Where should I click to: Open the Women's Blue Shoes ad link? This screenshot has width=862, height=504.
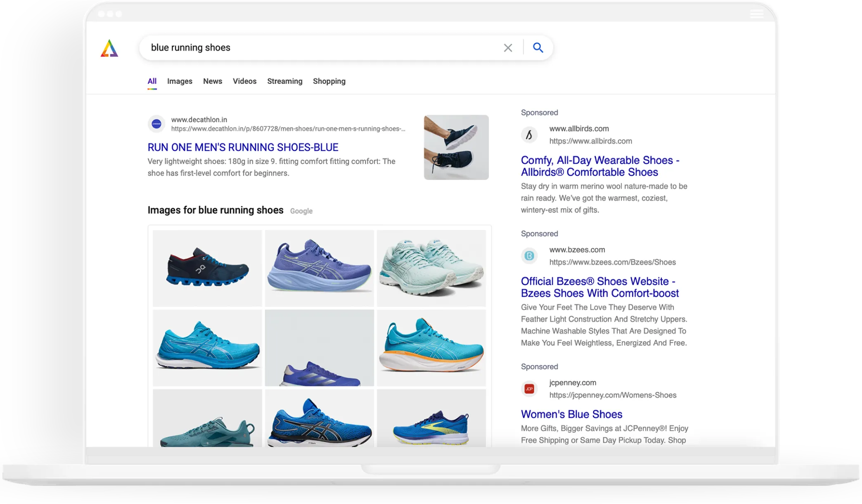pos(571,414)
